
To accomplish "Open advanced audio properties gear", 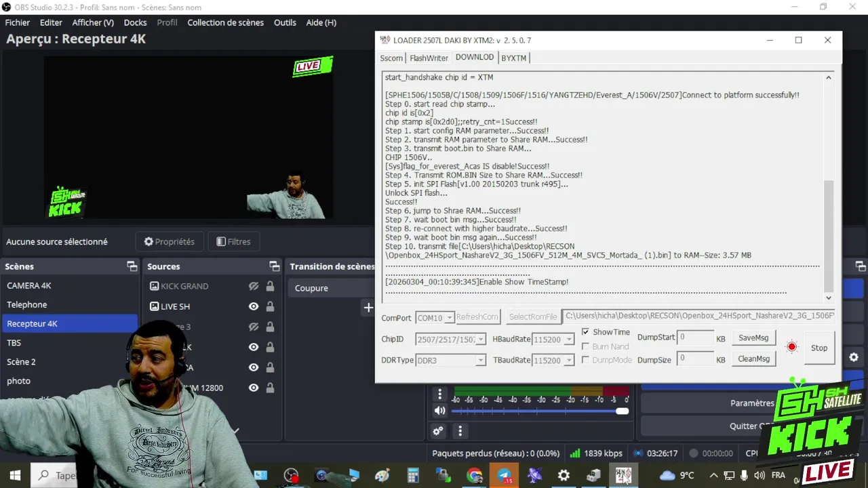I will (438, 430).
